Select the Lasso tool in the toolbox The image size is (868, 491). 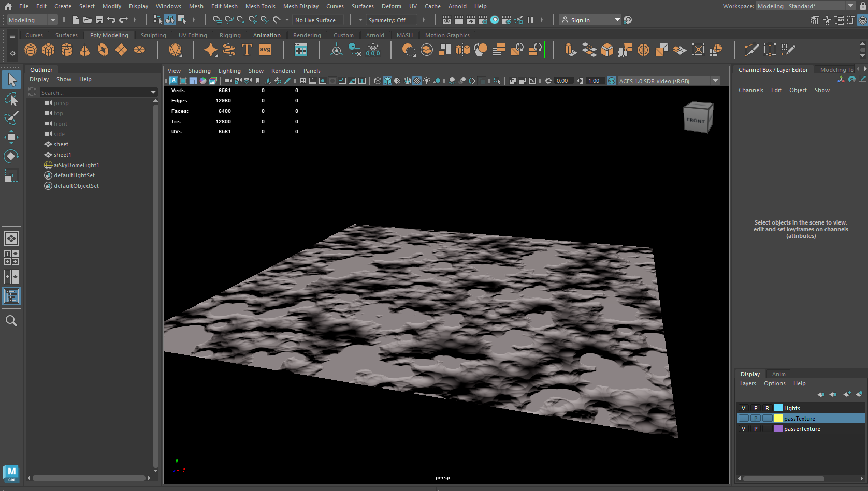[11, 99]
